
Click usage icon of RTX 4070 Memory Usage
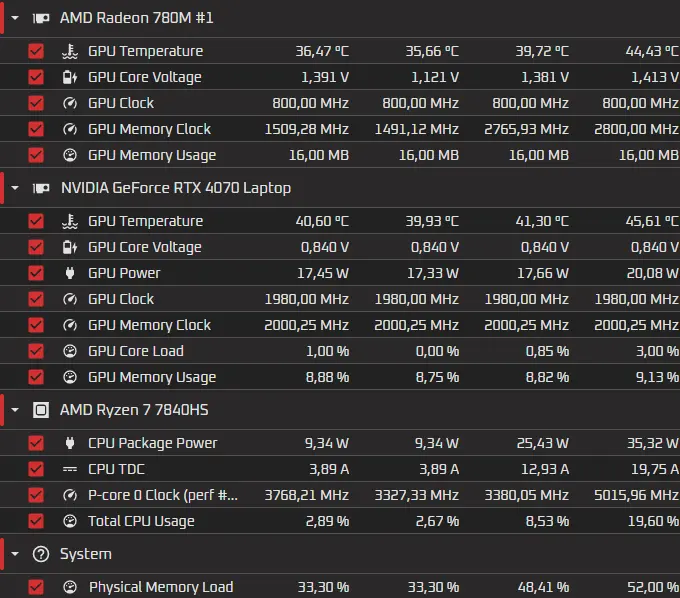click(x=70, y=377)
